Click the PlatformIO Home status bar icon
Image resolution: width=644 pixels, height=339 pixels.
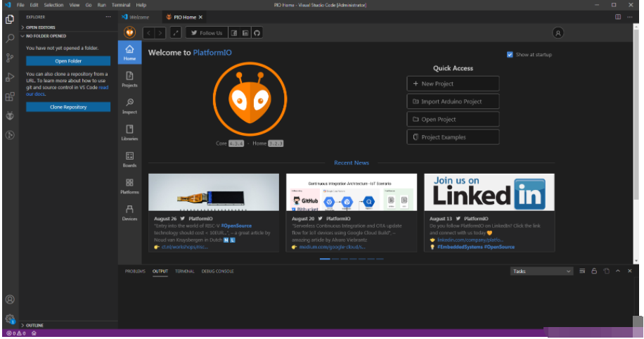click(34, 333)
